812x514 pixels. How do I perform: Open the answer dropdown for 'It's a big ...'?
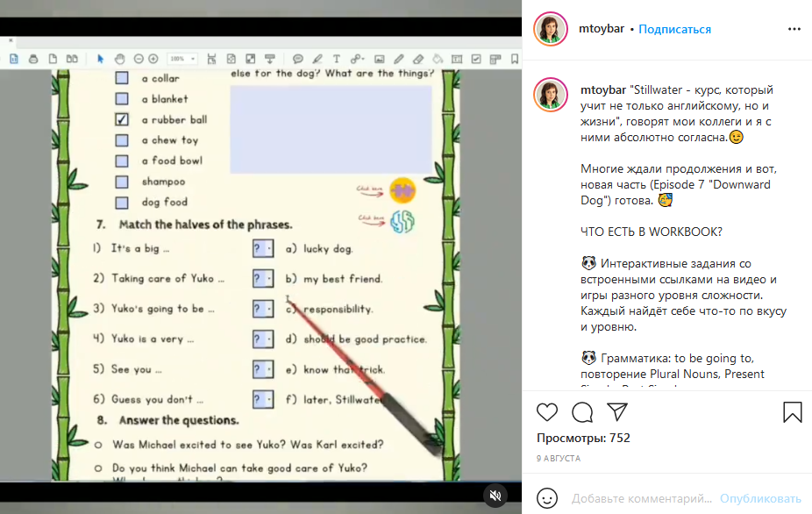click(263, 248)
